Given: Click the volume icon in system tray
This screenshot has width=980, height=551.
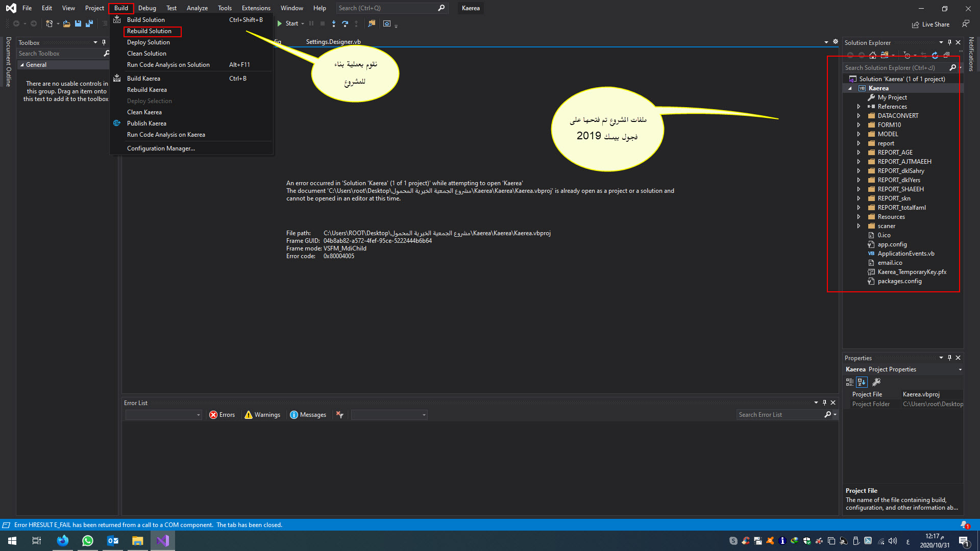Looking at the screenshot, I should [x=893, y=541].
